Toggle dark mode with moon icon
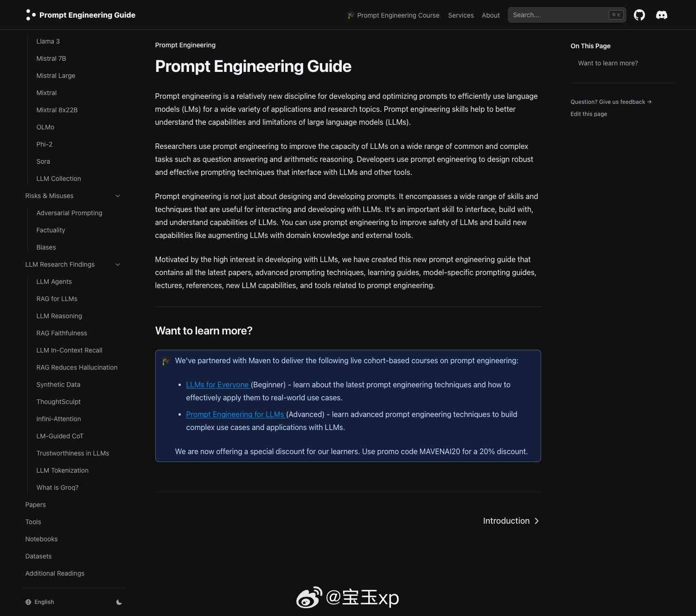Screen dimensions: 696x616 tap(119, 602)
